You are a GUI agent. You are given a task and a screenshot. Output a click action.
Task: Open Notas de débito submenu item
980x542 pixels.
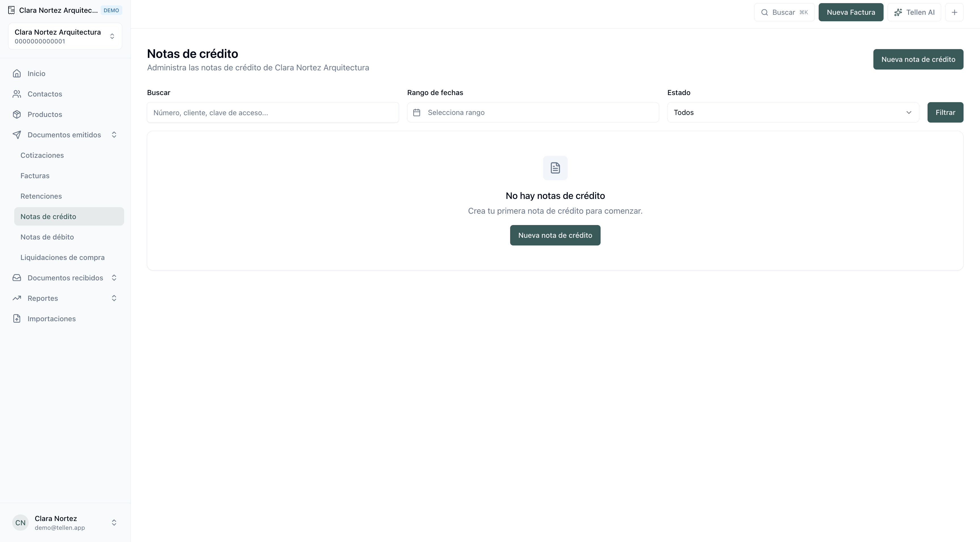tap(69, 237)
